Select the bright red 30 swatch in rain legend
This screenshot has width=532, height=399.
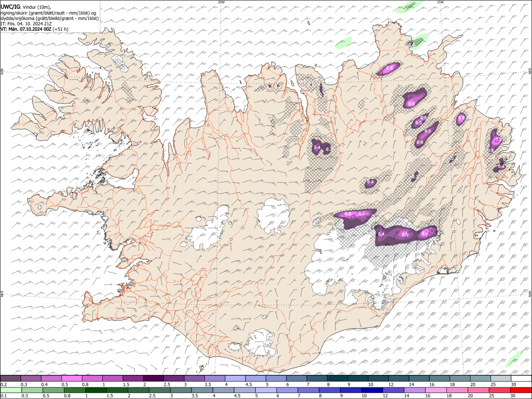point(521,390)
